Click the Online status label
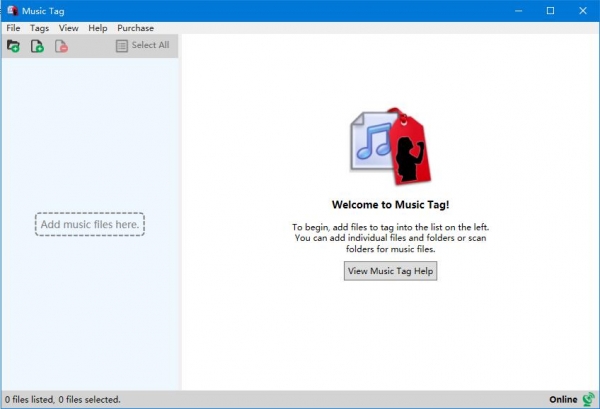600x409 pixels. pos(563,399)
